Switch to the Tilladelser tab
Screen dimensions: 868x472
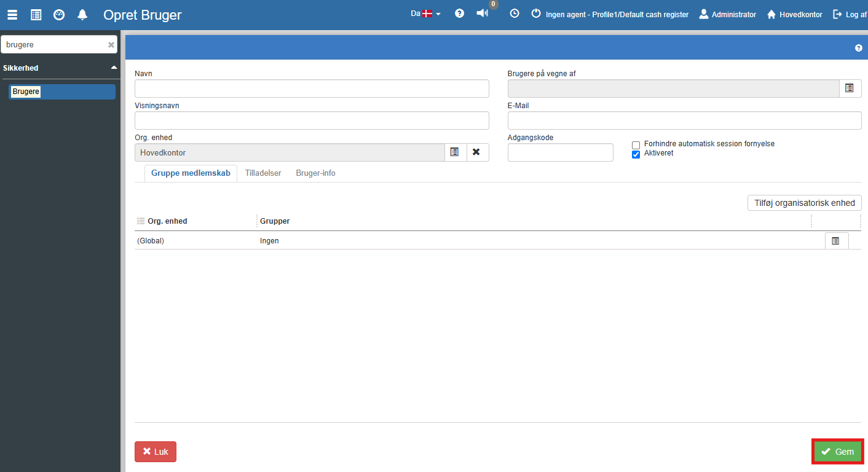tap(263, 173)
